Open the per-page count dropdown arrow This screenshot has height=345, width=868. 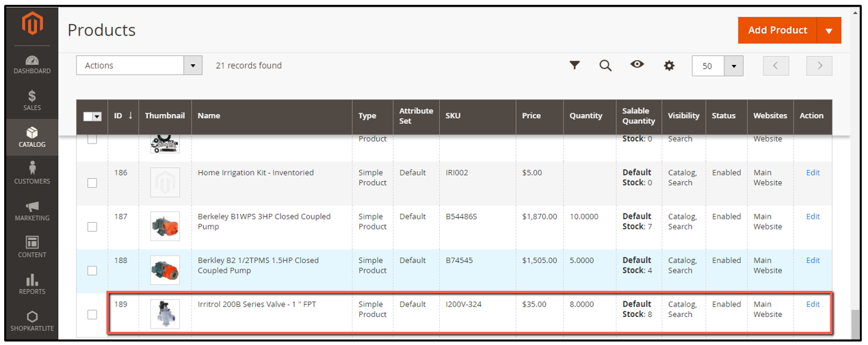click(735, 66)
